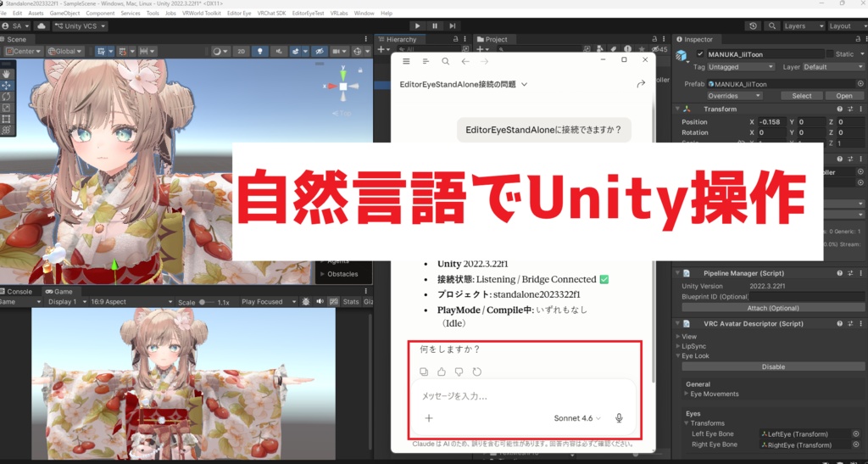Open the 16:9 Aspect dropdown in Game view

click(131, 302)
